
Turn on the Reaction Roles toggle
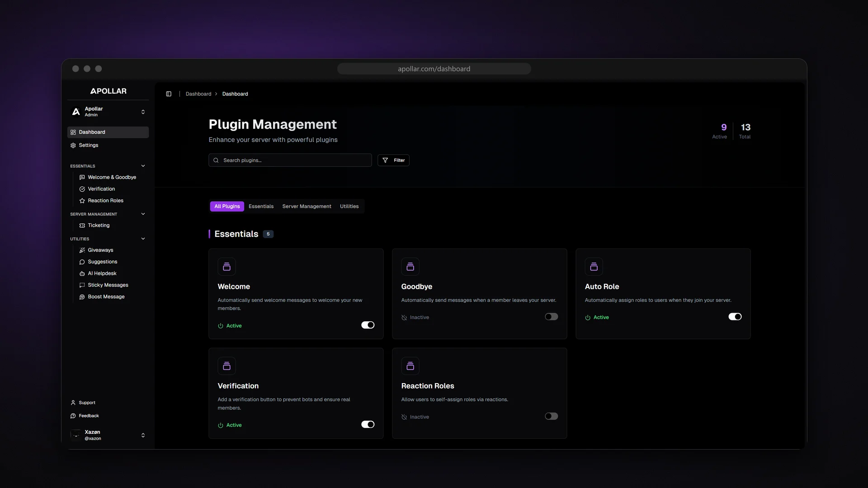(551, 416)
